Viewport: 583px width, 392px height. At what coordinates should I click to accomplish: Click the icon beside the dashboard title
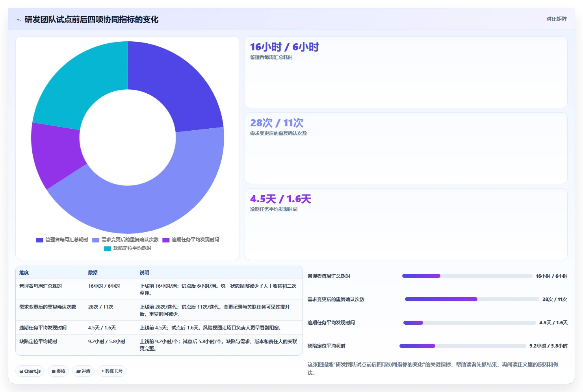tap(19, 20)
